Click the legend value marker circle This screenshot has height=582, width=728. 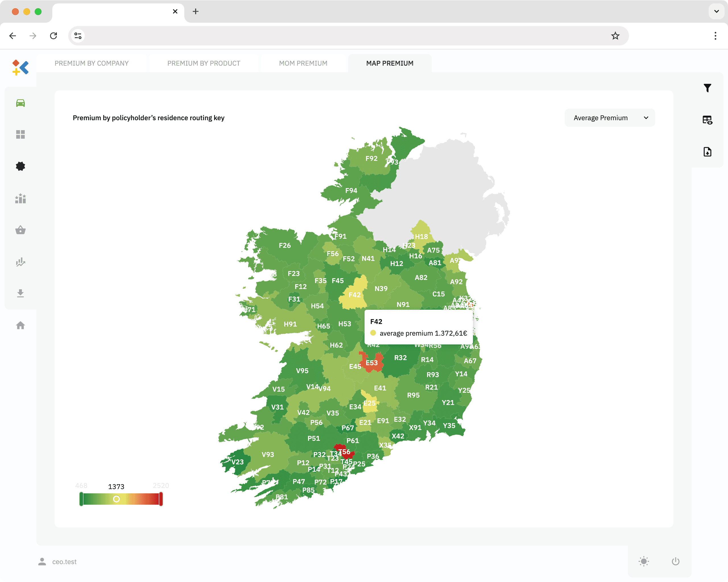tap(116, 499)
